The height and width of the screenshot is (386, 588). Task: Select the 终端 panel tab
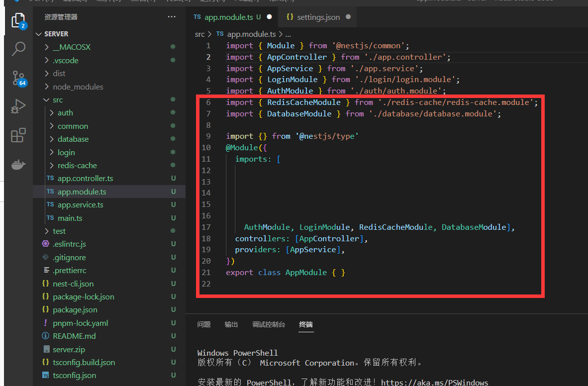[305, 324]
